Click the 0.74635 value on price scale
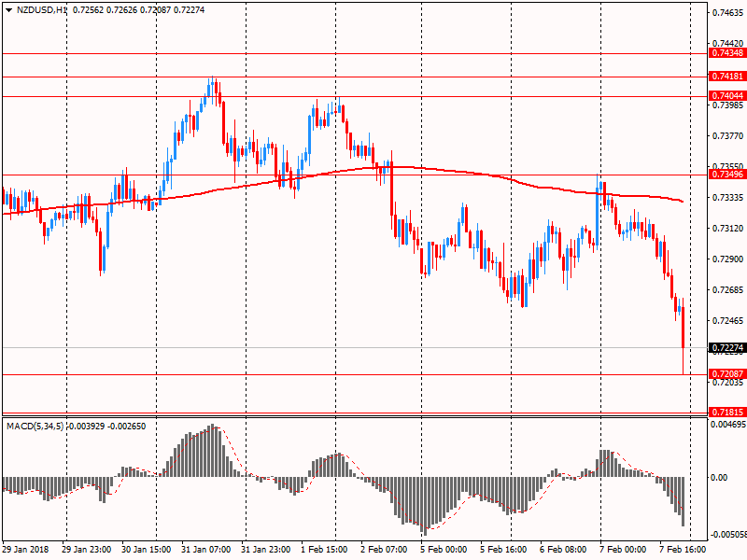The image size is (747, 560). (x=726, y=13)
